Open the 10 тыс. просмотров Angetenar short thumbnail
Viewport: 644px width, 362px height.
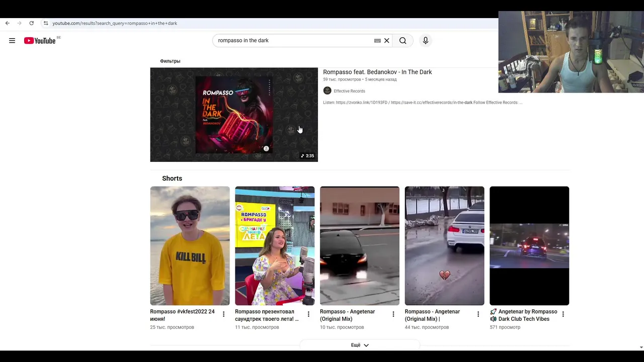pyautogui.click(x=360, y=246)
